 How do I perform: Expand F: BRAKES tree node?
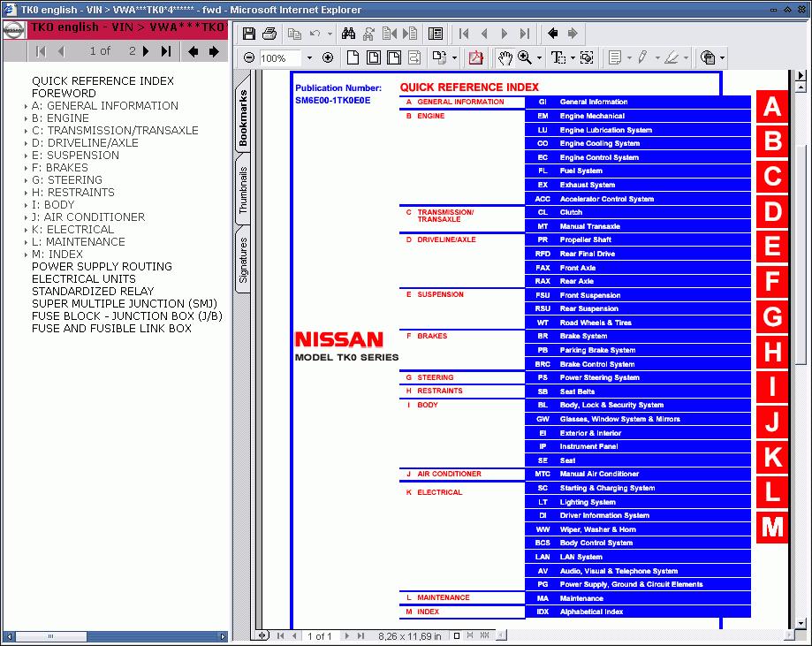click(x=26, y=169)
